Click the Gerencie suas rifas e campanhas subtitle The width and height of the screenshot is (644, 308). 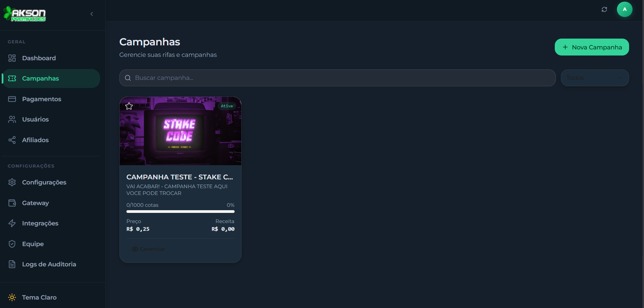pos(168,55)
